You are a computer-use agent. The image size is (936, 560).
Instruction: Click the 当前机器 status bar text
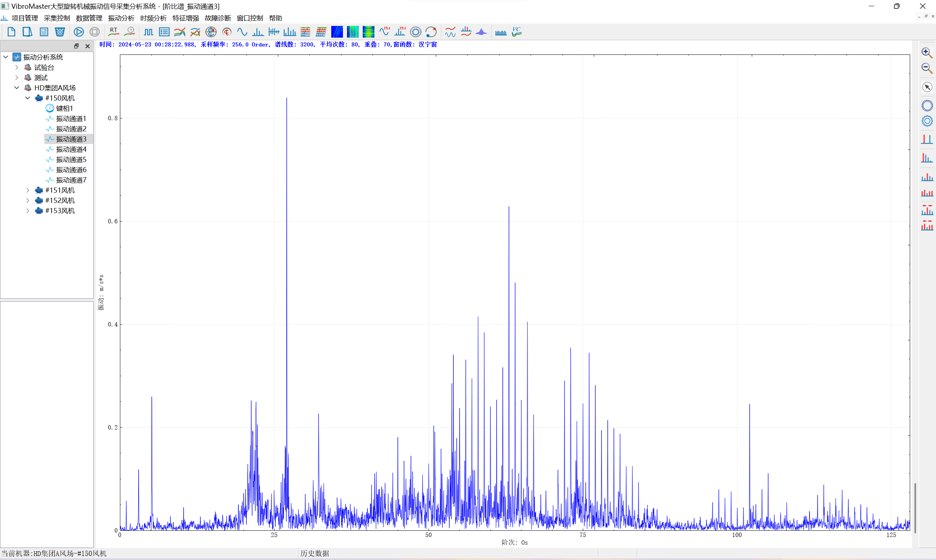[x=54, y=553]
